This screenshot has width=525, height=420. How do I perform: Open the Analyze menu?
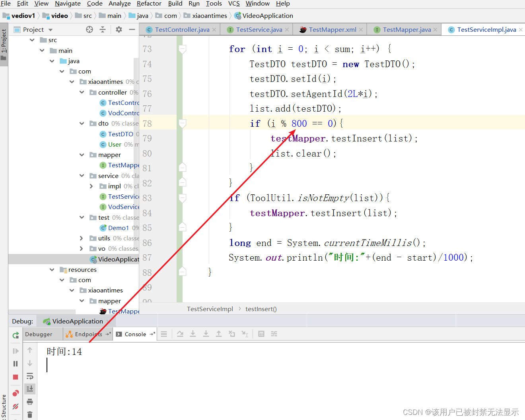120,4
